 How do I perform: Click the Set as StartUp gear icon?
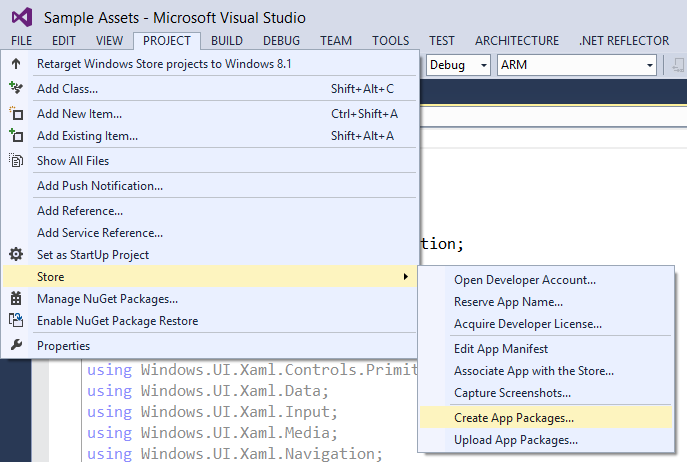pos(16,254)
